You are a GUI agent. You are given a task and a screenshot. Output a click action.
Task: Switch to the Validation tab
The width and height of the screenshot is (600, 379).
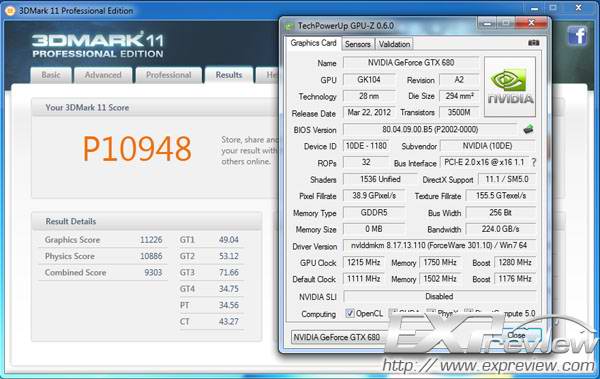click(x=394, y=44)
